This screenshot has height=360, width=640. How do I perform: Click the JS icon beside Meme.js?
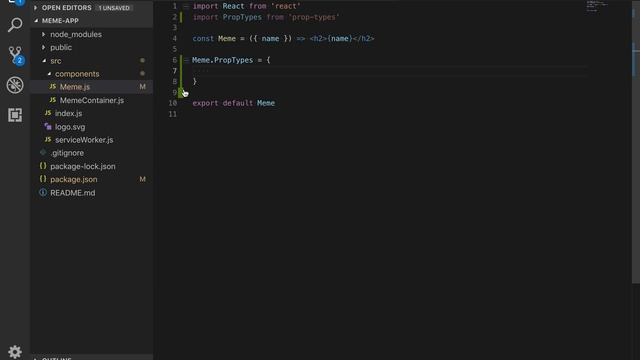[53, 87]
